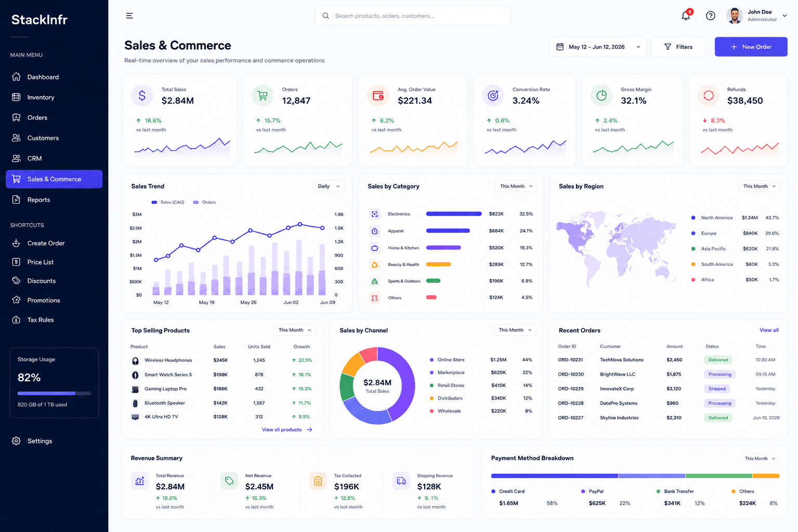Click the Gross Margin pie icon

pyautogui.click(x=601, y=96)
